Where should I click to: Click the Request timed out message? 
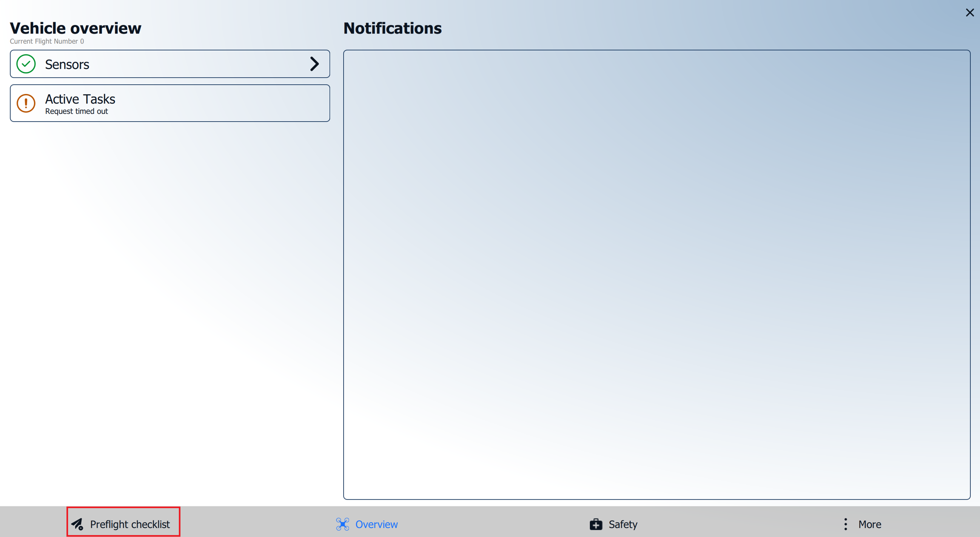pyautogui.click(x=77, y=111)
